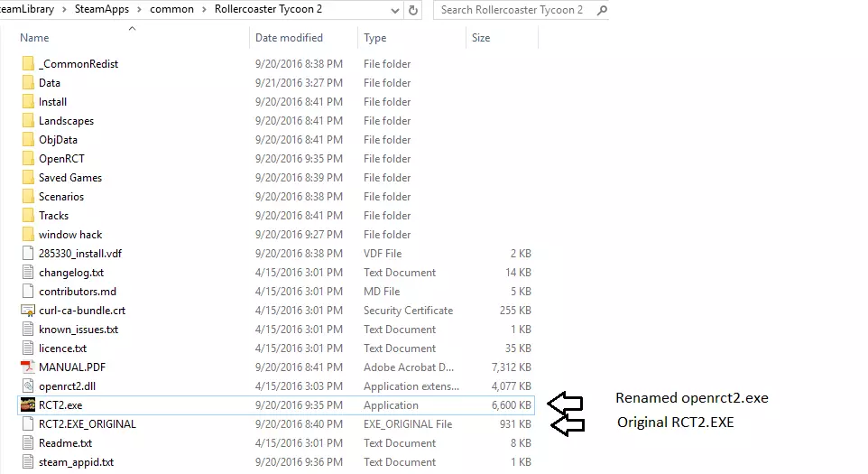Click the OpenRCT folder icon
The height and width of the screenshot is (474, 868).
point(28,159)
